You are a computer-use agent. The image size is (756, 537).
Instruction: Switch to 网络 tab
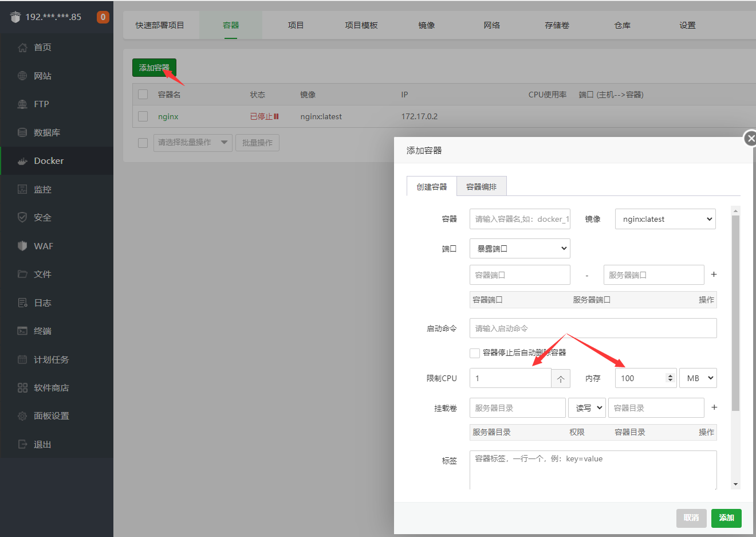pos(492,25)
